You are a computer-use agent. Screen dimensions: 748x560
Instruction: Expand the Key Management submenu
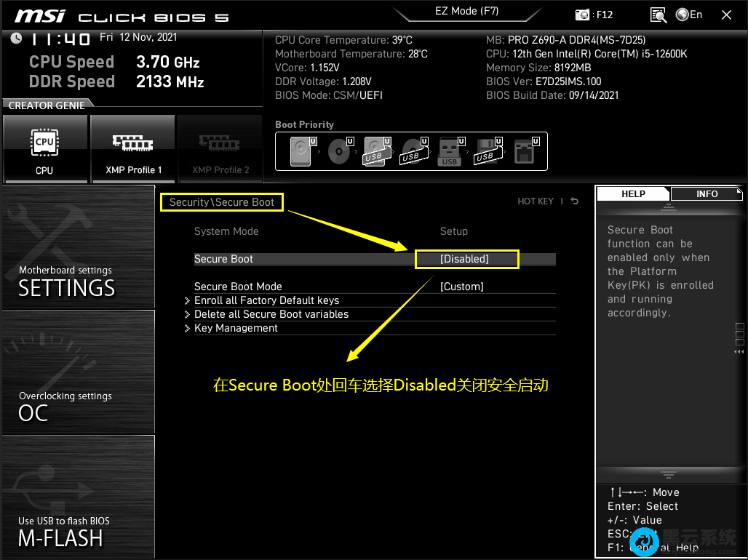click(236, 328)
